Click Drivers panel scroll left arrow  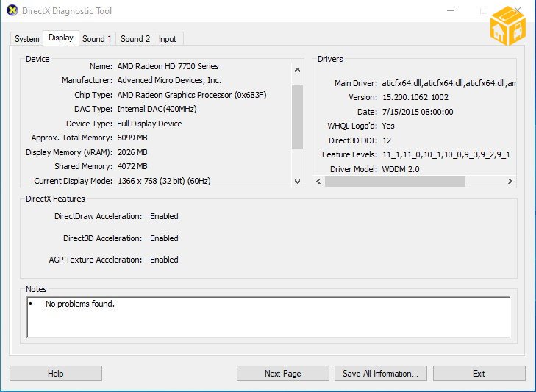pyautogui.click(x=318, y=182)
